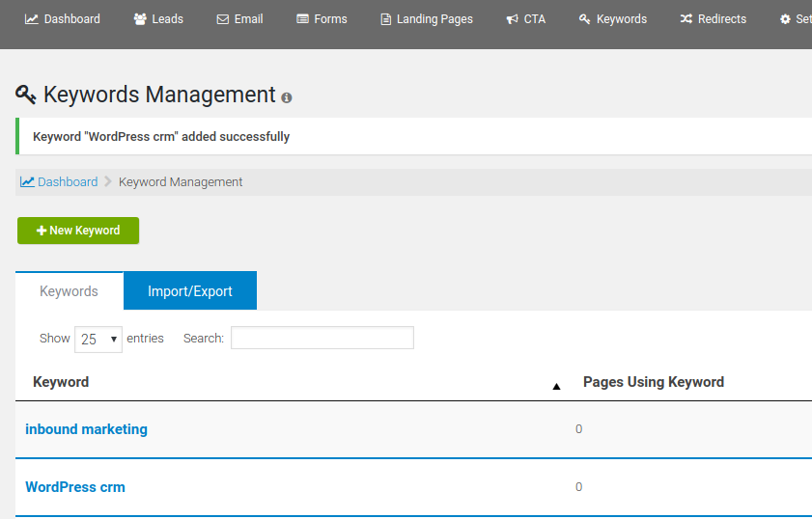This screenshot has height=519, width=812.
Task: Go to Leads in the top navigation
Action: (158, 19)
